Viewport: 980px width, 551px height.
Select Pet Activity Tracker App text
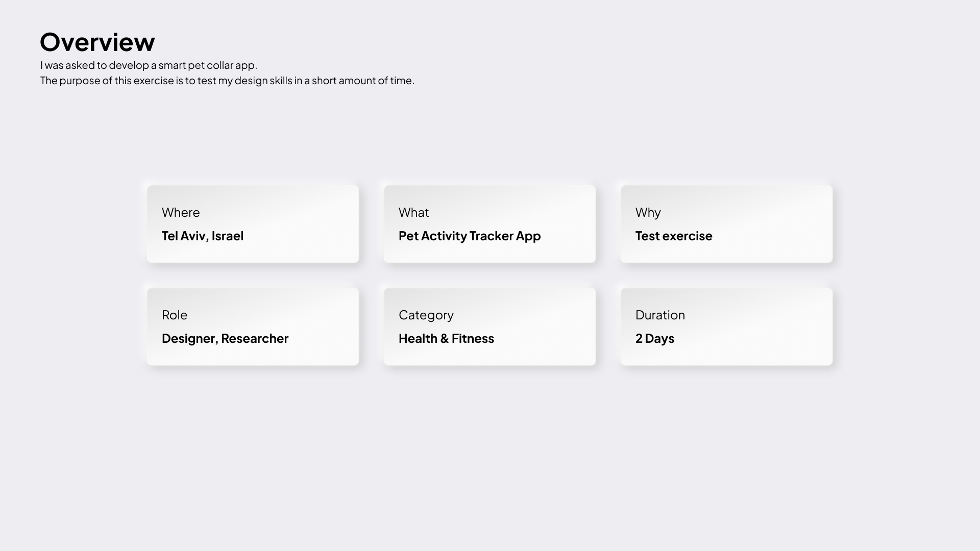pos(469,236)
